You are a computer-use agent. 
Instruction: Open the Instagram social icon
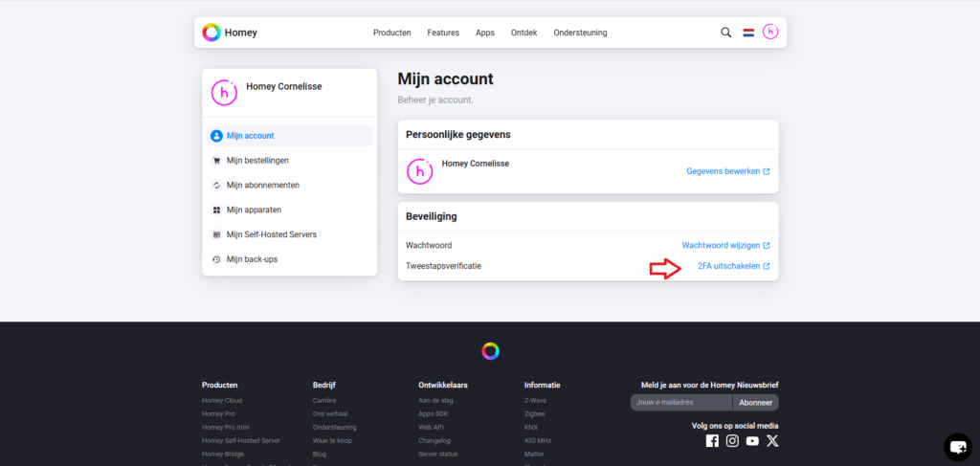point(732,441)
